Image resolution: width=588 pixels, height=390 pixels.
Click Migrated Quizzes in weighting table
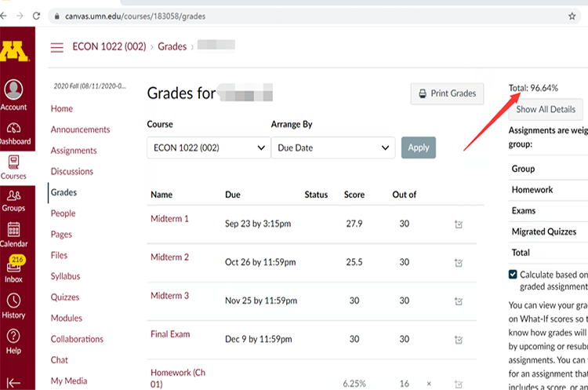coord(544,231)
